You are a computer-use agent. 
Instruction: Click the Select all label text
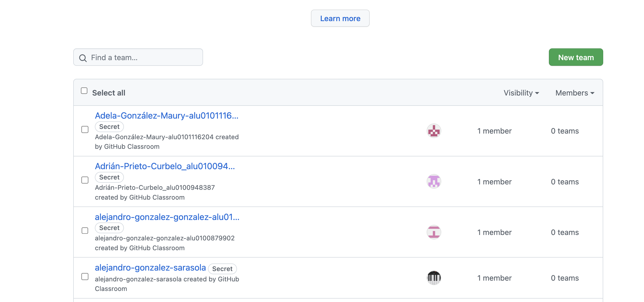108,93
